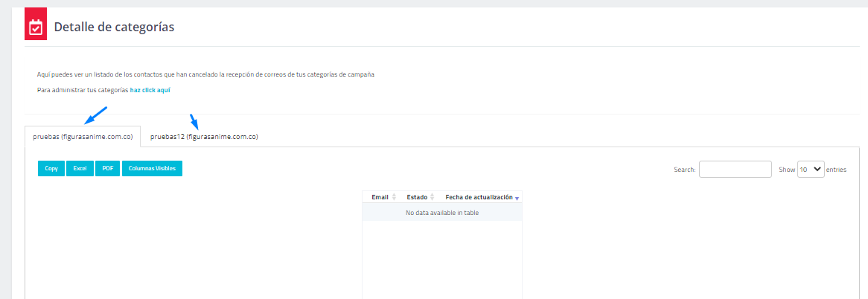868x299 pixels.
Task: Export the table to Excel
Action: click(x=80, y=169)
